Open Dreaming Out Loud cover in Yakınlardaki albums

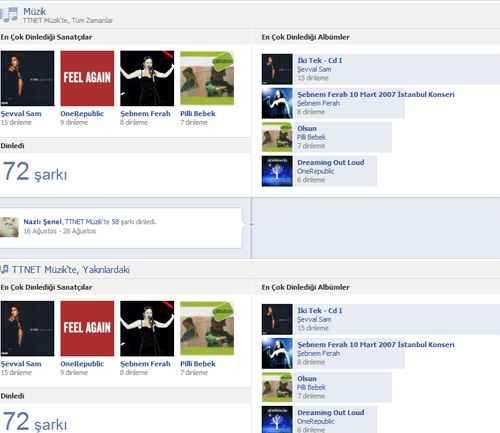(277, 419)
